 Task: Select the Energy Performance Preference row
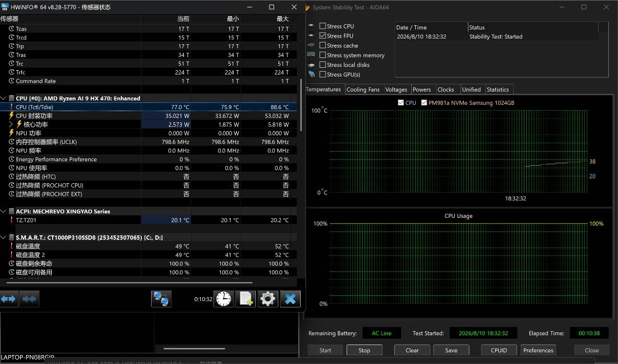click(148, 159)
